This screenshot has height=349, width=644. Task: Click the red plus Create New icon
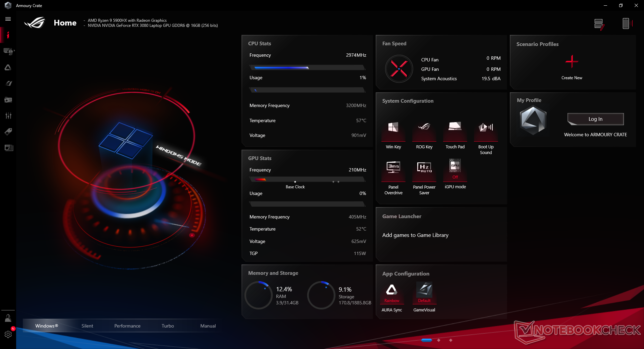click(572, 62)
